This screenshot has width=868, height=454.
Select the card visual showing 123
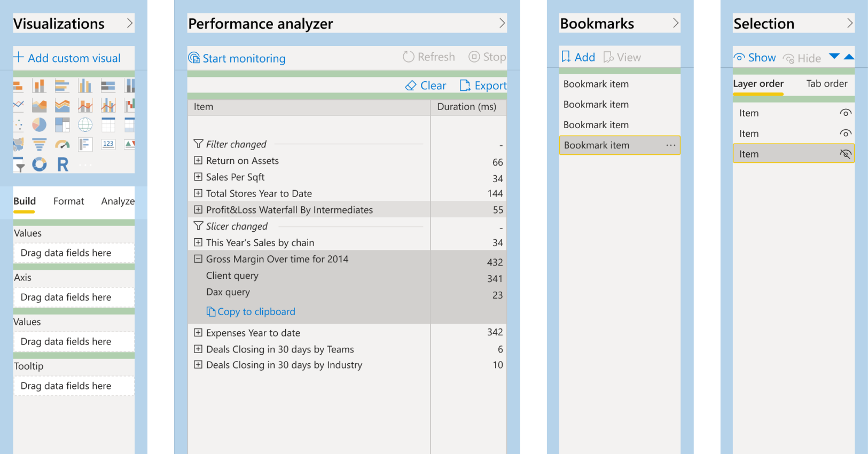tap(108, 144)
